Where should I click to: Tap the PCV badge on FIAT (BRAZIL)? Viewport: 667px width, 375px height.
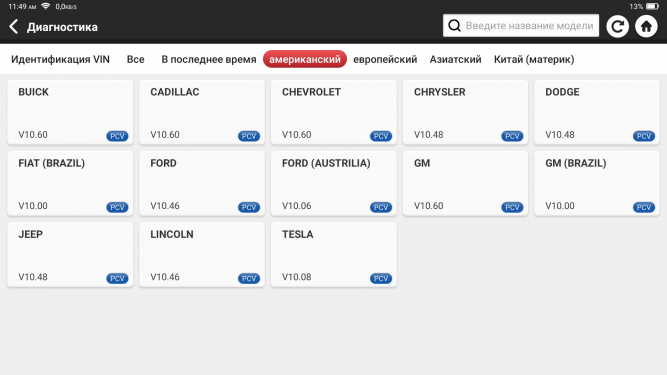[x=117, y=207]
